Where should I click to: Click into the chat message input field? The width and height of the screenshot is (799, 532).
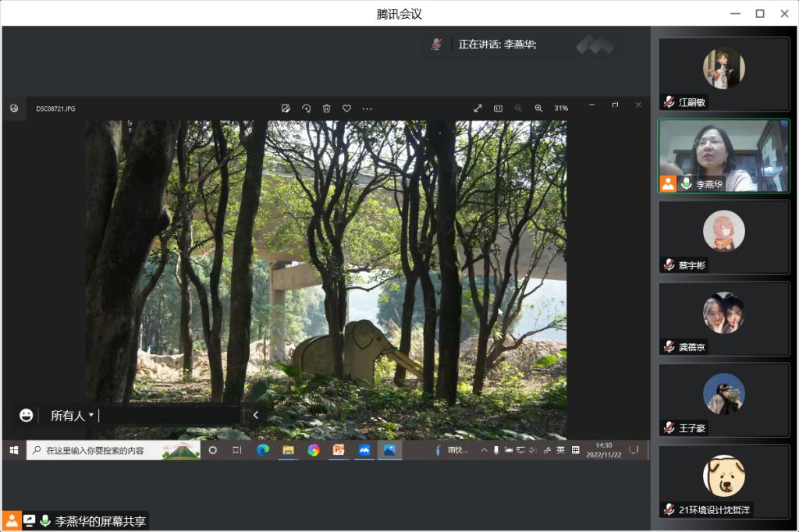point(168,416)
